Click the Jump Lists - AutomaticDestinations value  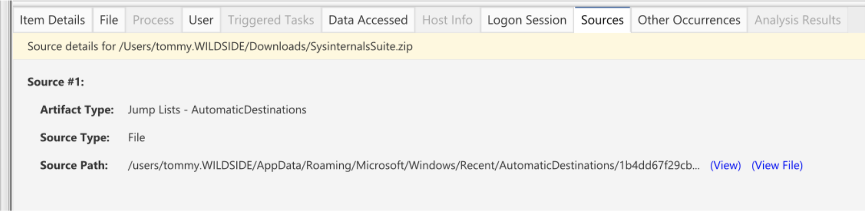tap(217, 110)
